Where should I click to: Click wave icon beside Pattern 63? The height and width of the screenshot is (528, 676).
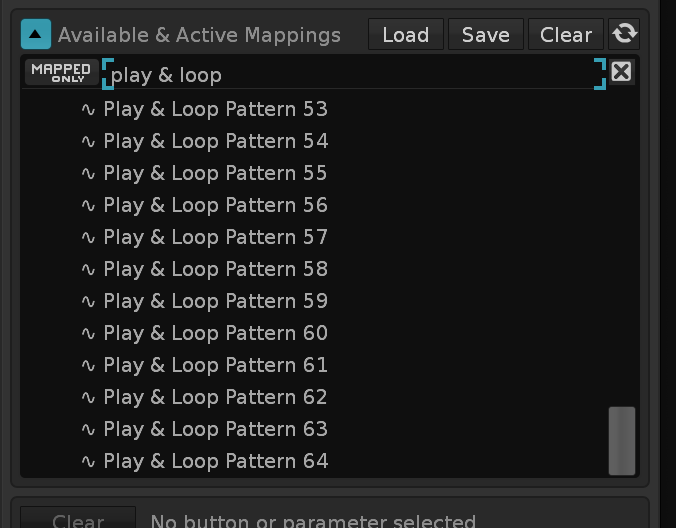tap(88, 429)
